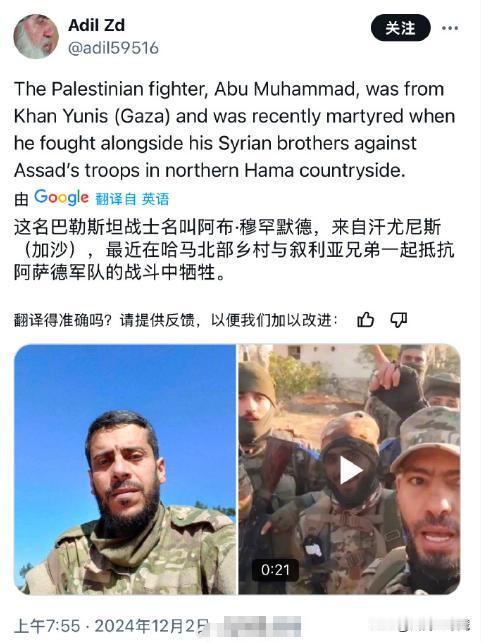
Task: Play the 0:21 video
Action: pyautogui.click(x=350, y=470)
